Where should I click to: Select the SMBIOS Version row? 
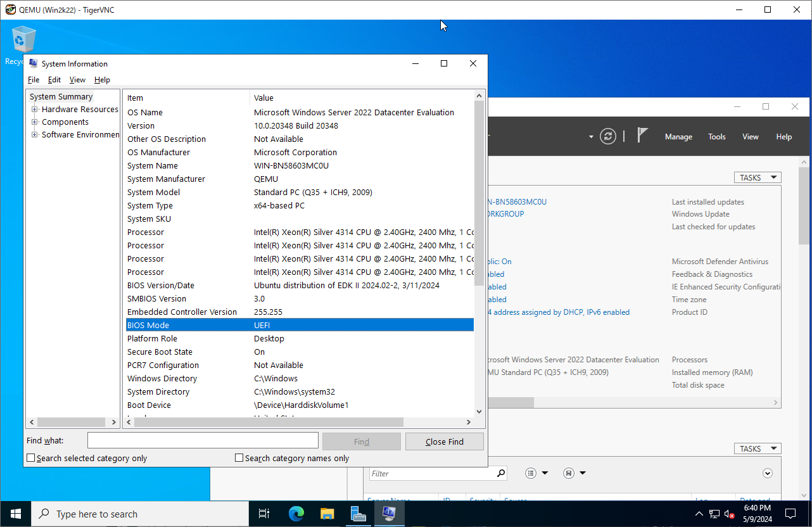(x=299, y=298)
